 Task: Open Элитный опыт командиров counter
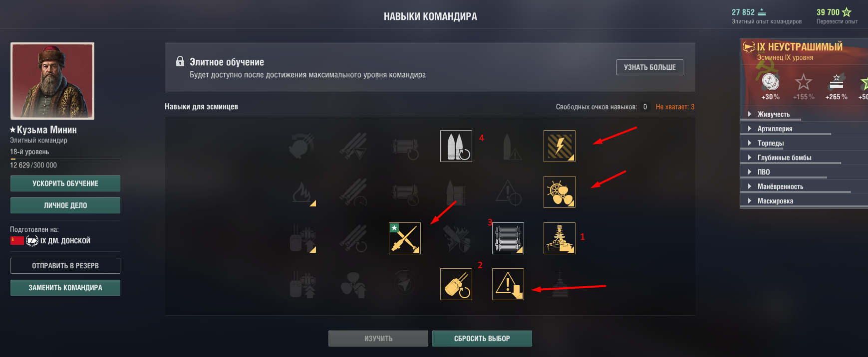pos(766,16)
